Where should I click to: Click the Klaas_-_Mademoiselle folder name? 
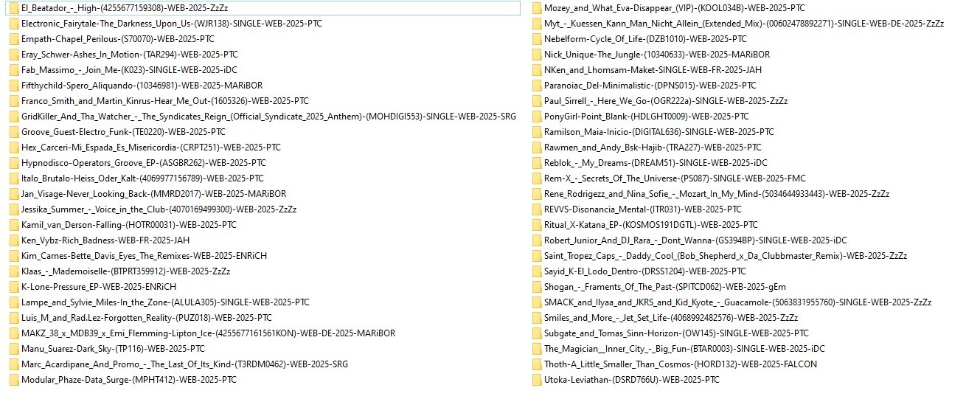point(125,271)
